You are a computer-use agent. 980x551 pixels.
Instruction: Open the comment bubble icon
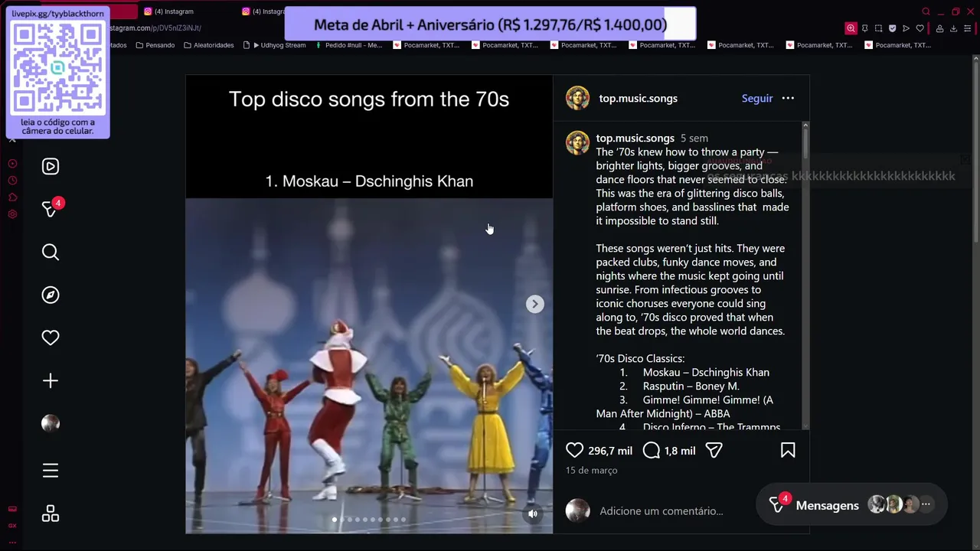tap(652, 451)
